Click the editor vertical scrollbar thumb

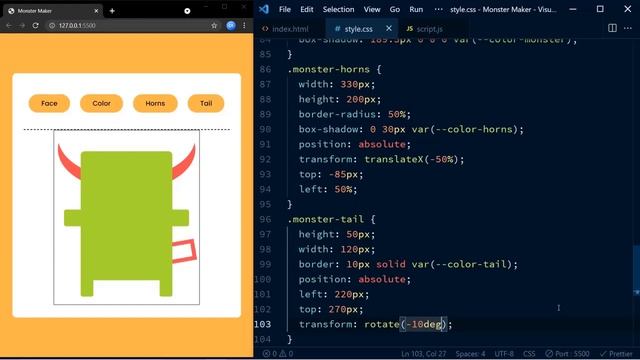point(636,269)
